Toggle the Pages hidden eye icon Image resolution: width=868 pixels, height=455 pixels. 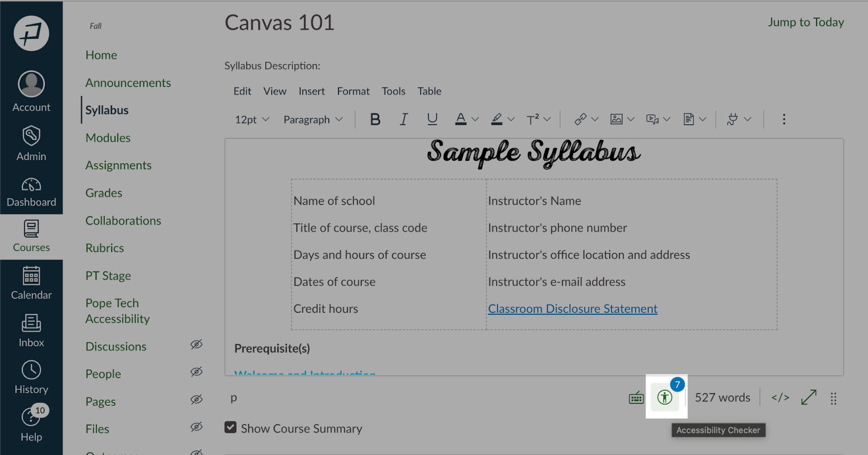coord(196,400)
